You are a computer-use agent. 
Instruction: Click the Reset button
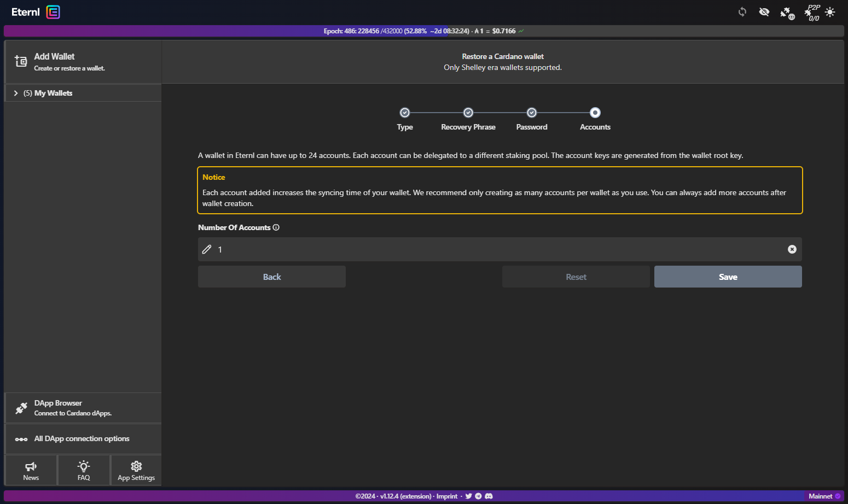pyautogui.click(x=576, y=277)
